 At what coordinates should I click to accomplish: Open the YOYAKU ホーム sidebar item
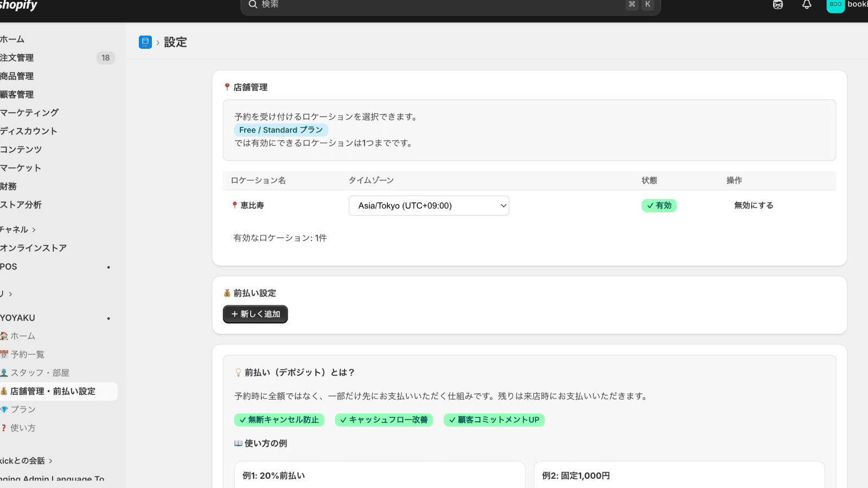(x=24, y=336)
